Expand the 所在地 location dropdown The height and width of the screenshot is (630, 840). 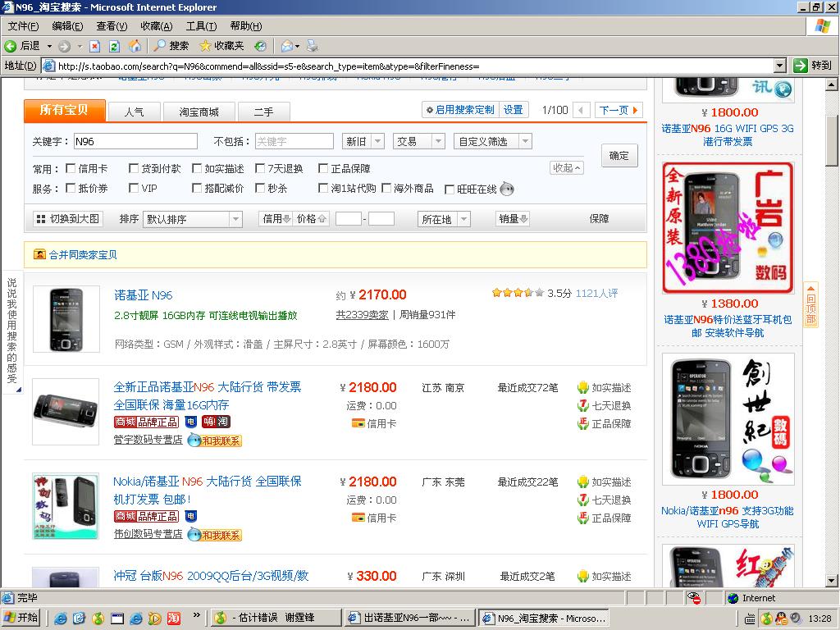point(445,219)
